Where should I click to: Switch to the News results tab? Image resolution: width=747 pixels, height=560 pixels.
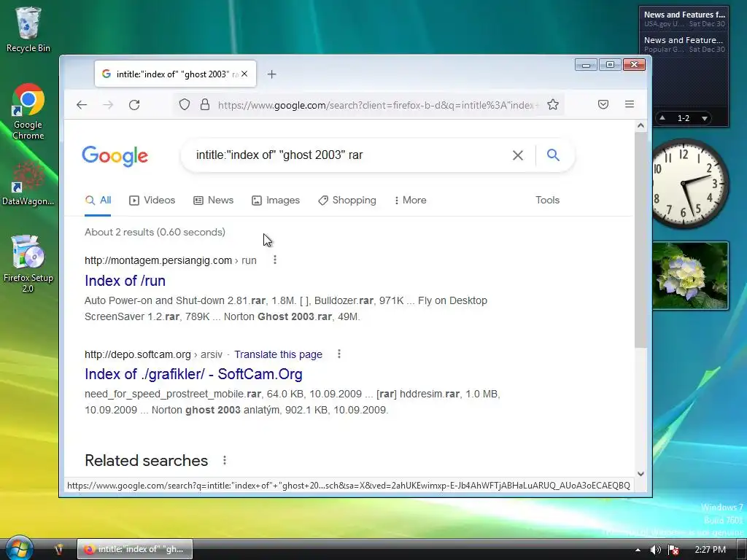pyautogui.click(x=214, y=201)
